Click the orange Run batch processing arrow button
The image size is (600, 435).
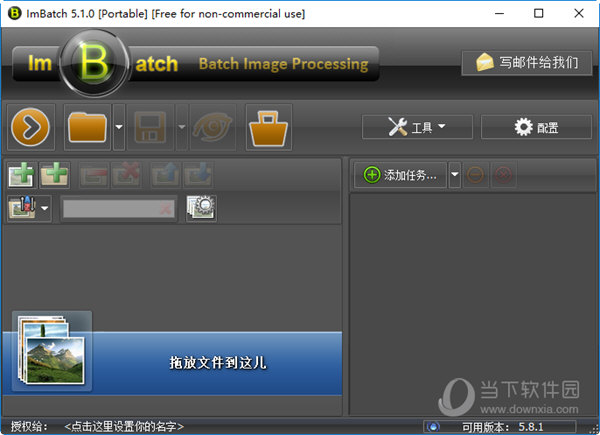click(31, 127)
